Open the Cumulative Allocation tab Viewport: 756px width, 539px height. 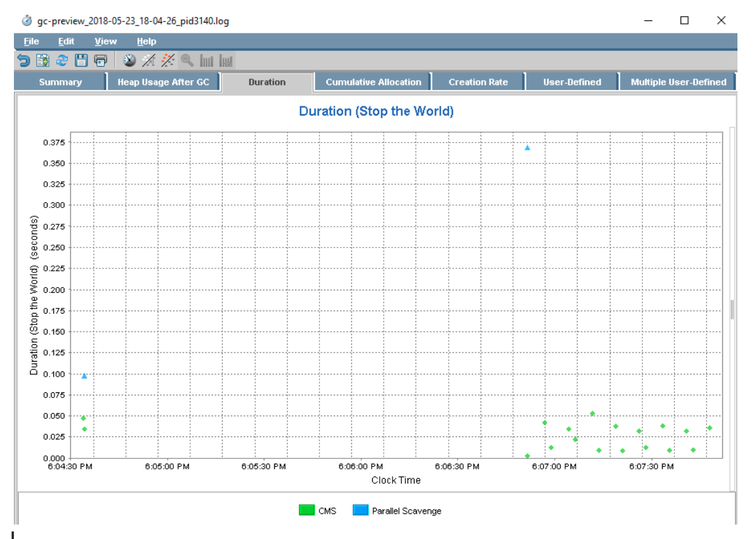(373, 82)
